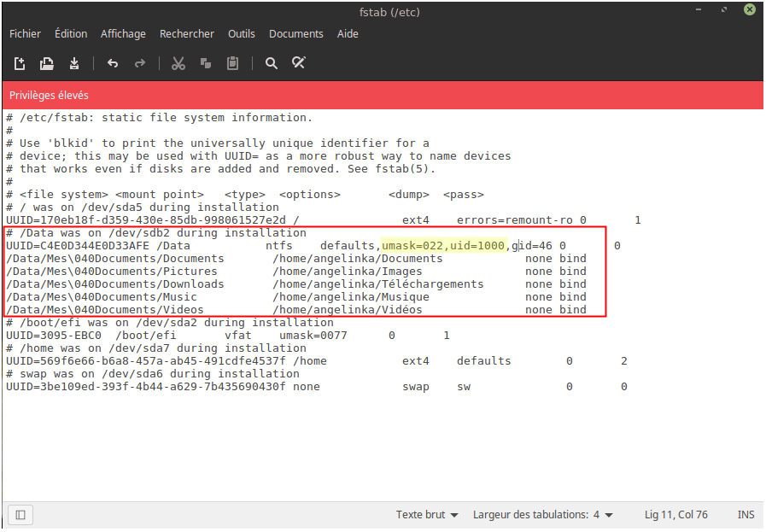The height and width of the screenshot is (532, 766).
Task: Click the ntfs filesystem type text
Action: click(x=279, y=246)
